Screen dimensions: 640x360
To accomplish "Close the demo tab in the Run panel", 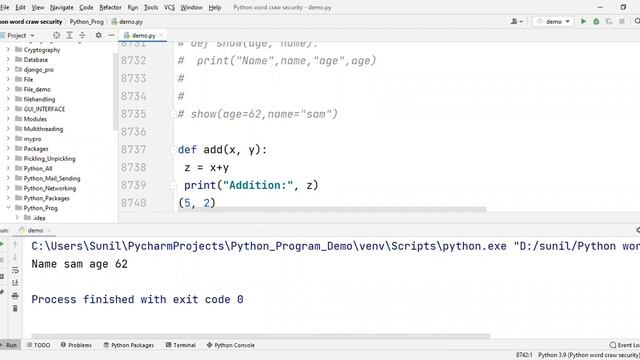I will click(49, 231).
